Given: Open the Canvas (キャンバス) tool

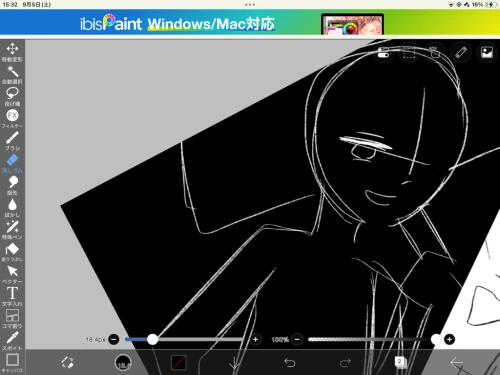Looking at the screenshot, I should [x=12, y=363].
